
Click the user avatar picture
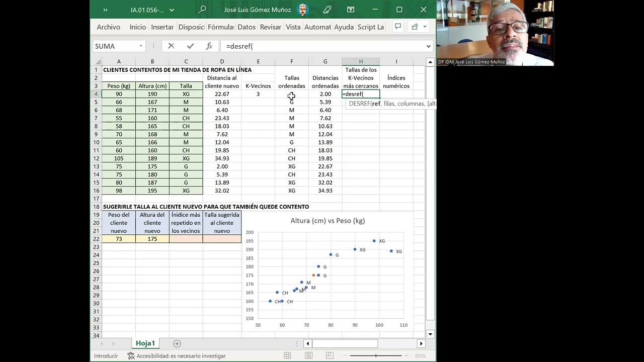coord(302,10)
